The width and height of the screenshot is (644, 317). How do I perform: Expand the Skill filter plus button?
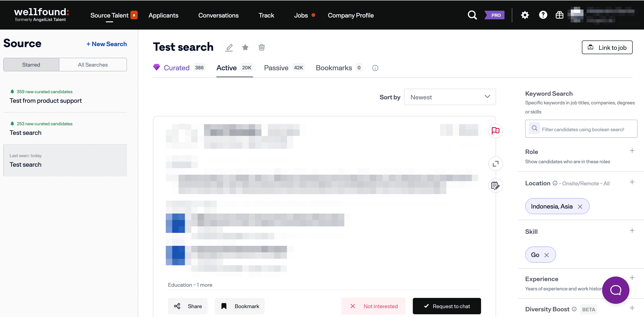[632, 230]
